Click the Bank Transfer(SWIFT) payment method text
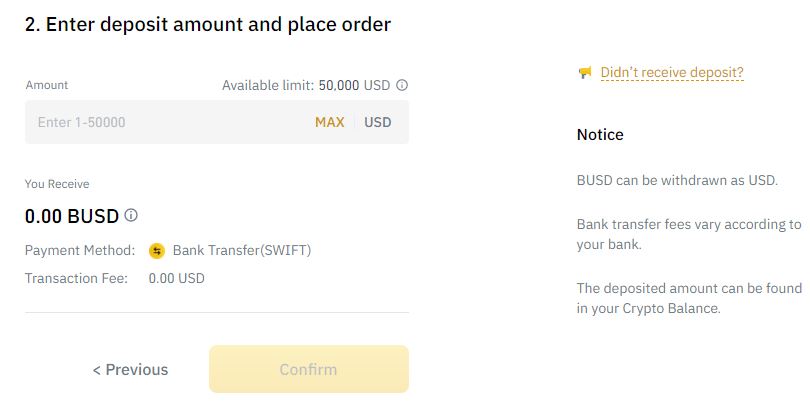This screenshot has height=420, width=810. (x=242, y=251)
